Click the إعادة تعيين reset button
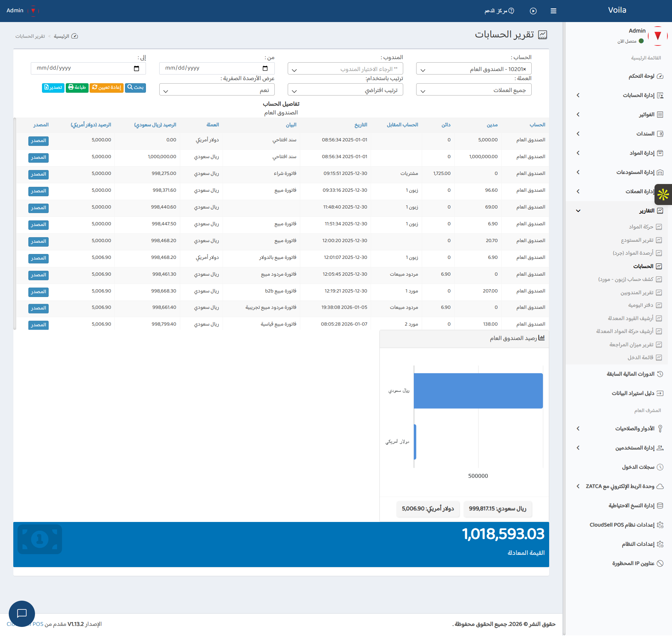This screenshot has width=672, height=636. [107, 87]
